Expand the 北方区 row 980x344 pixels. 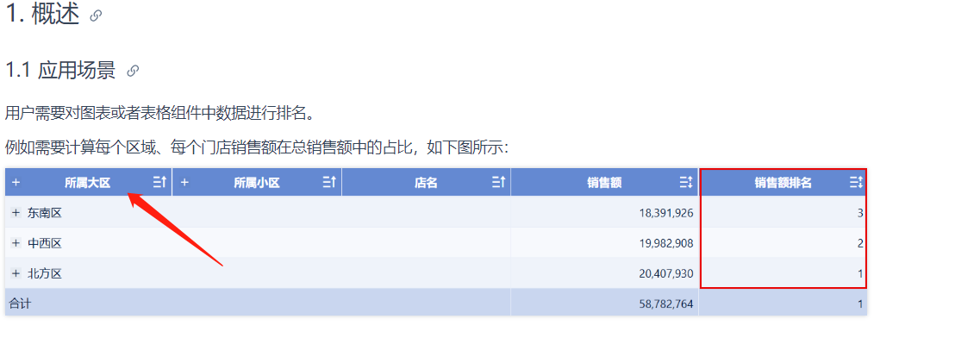pyautogui.click(x=16, y=273)
